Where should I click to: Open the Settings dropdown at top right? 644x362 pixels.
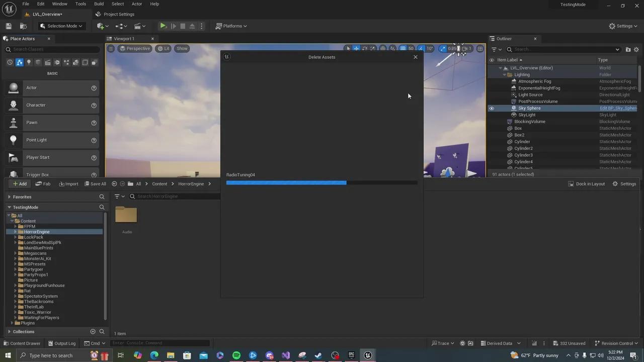623,26
